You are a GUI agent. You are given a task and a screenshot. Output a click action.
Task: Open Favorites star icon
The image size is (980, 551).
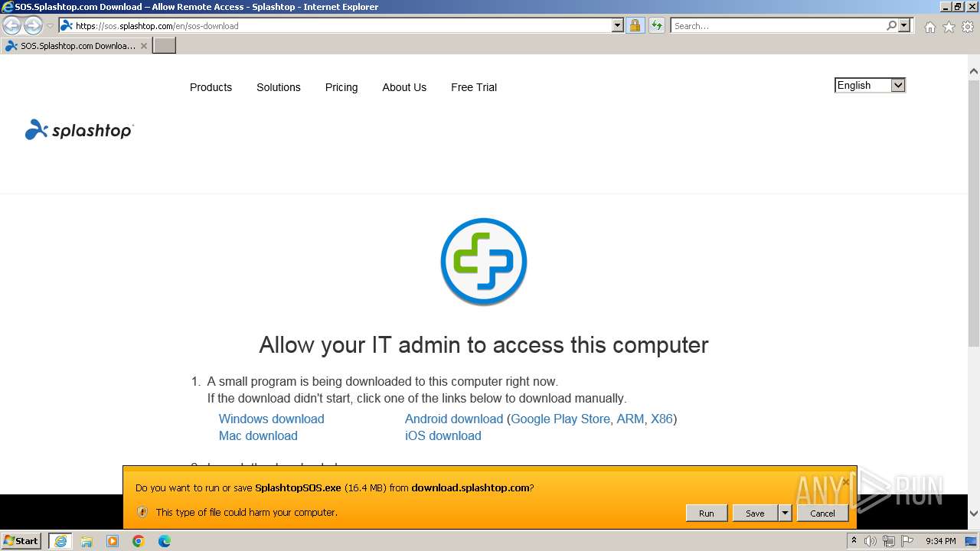949,27
